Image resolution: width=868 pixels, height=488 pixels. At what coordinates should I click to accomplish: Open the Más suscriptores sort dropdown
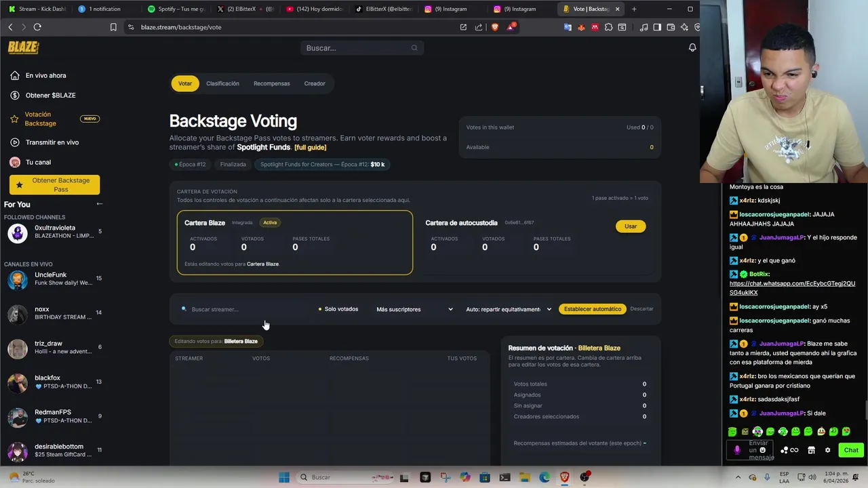[x=414, y=309]
